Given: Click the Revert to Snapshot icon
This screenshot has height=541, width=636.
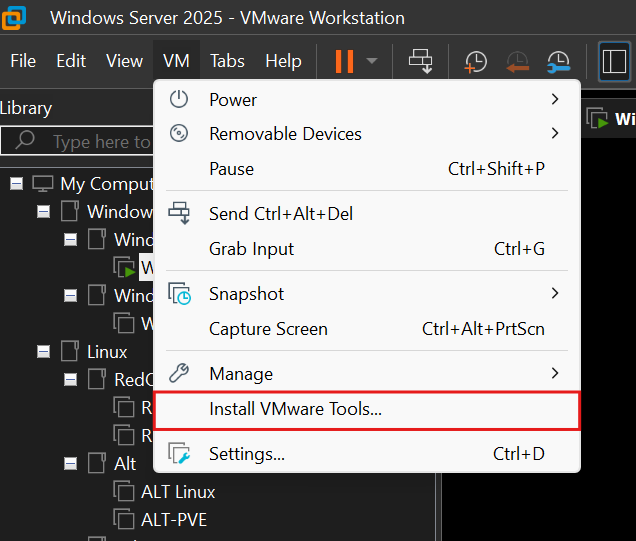Looking at the screenshot, I should click(517, 61).
